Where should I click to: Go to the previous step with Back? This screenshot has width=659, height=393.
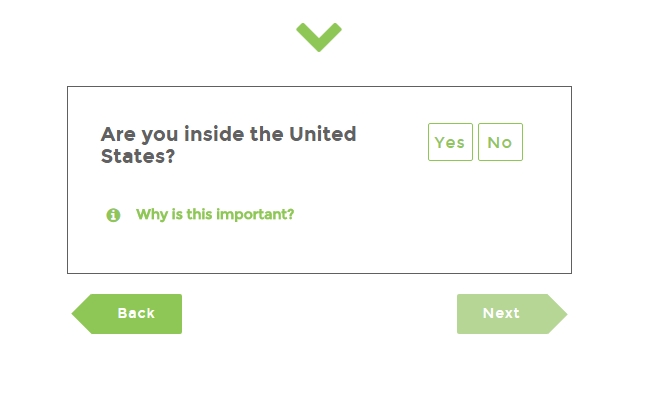click(x=127, y=314)
